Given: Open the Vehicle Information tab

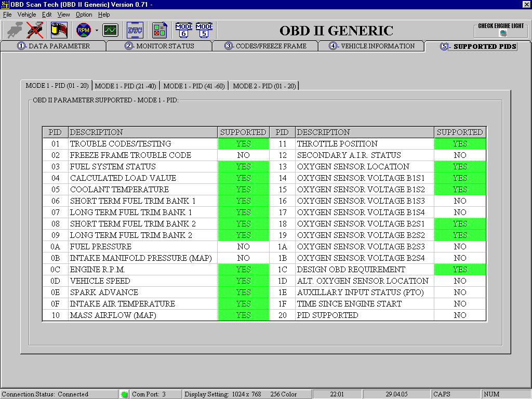Looking at the screenshot, I should [372, 46].
